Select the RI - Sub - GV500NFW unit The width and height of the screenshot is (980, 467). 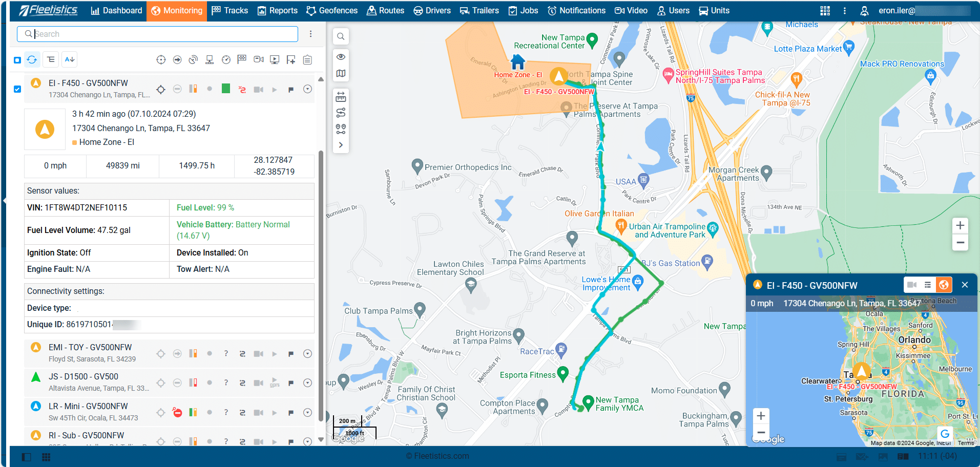tap(86, 435)
